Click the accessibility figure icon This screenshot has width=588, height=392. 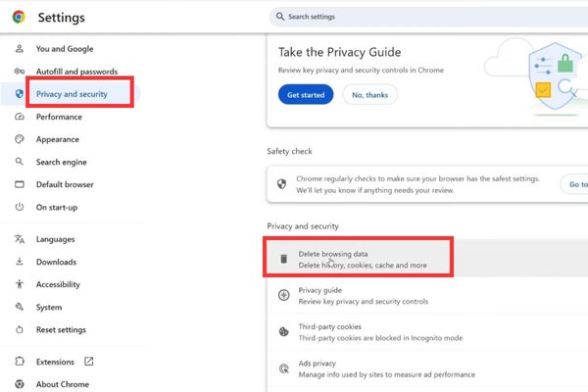click(x=20, y=284)
